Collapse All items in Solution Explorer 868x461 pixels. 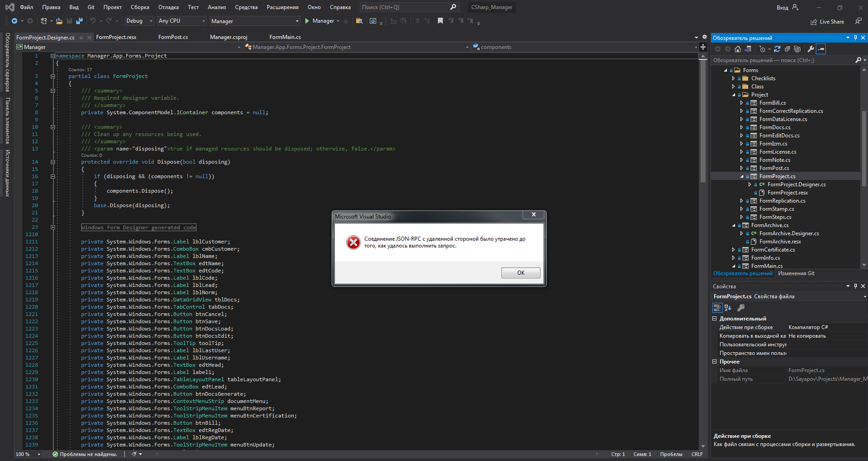787,49
